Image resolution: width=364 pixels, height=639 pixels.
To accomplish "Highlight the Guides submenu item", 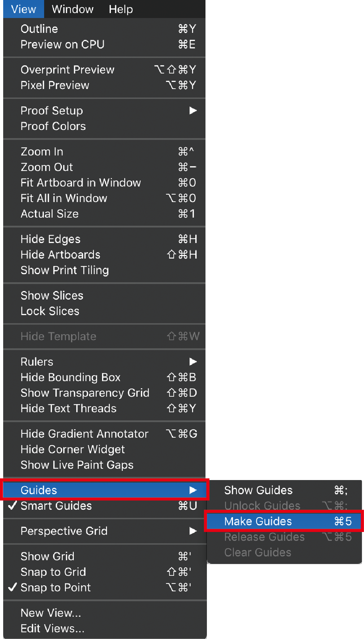I will click(x=39, y=490).
